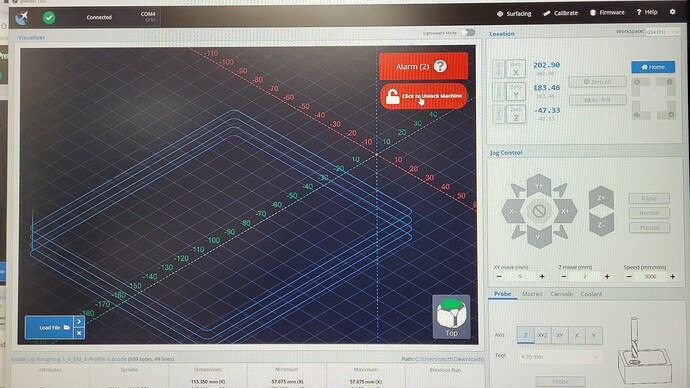Viewport: 690px width, 388px height.
Task: Switch to the Macros tab
Action: (x=532, y=294)
